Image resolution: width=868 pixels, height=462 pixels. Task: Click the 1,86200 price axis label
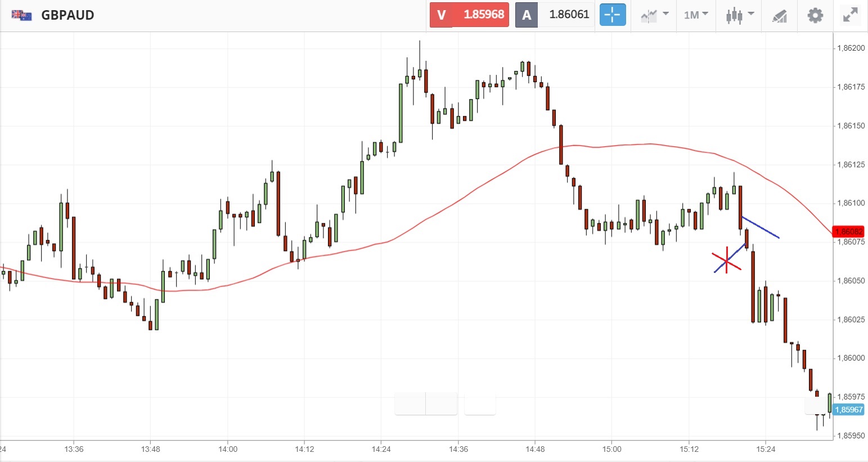[x=851, y=48]
